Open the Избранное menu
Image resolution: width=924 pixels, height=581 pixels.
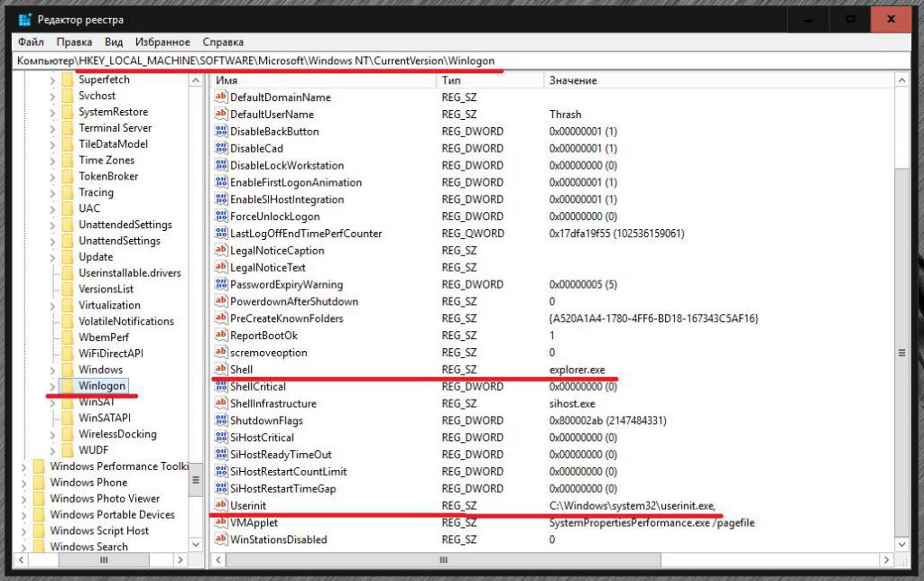click(162, 41)
